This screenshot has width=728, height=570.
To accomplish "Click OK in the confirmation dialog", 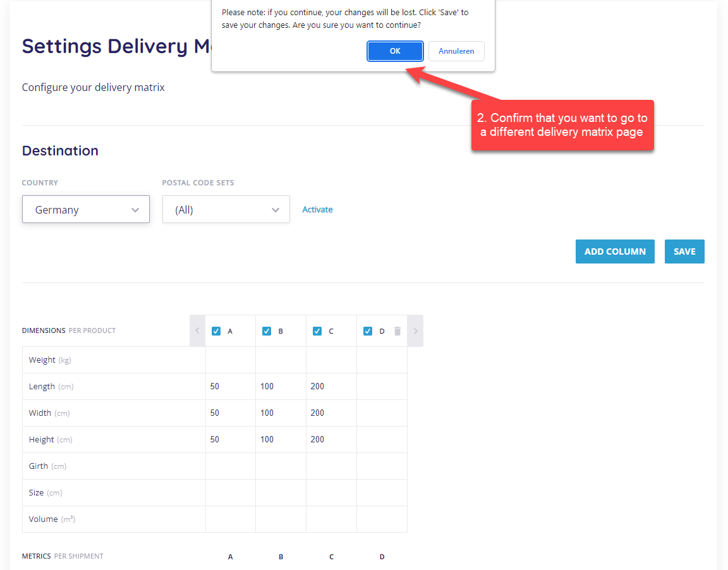I will [x=394, y=51].
